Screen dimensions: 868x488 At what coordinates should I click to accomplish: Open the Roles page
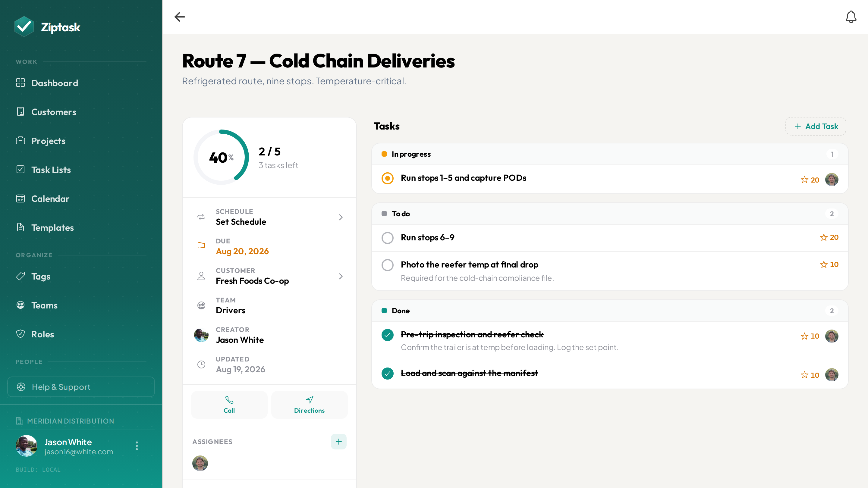pyautogui.click(x=81, y=334)
